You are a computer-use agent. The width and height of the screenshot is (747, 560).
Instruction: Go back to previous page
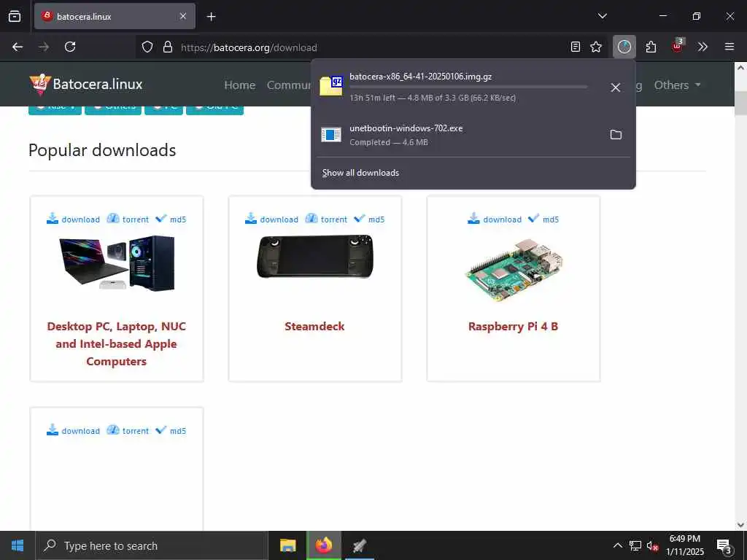click(18, 47)
